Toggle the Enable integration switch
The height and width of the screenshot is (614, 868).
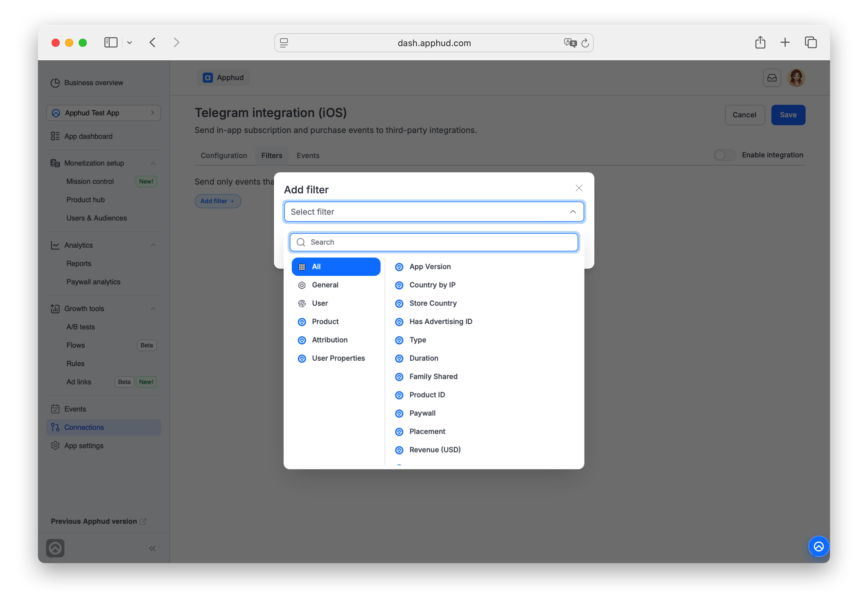[x=724, y=155]
